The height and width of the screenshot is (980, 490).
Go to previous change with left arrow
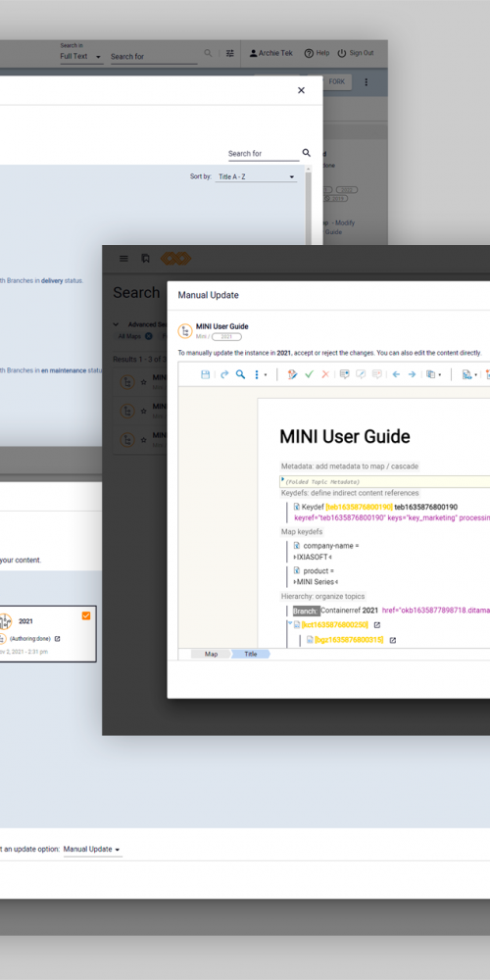[396, 374]
